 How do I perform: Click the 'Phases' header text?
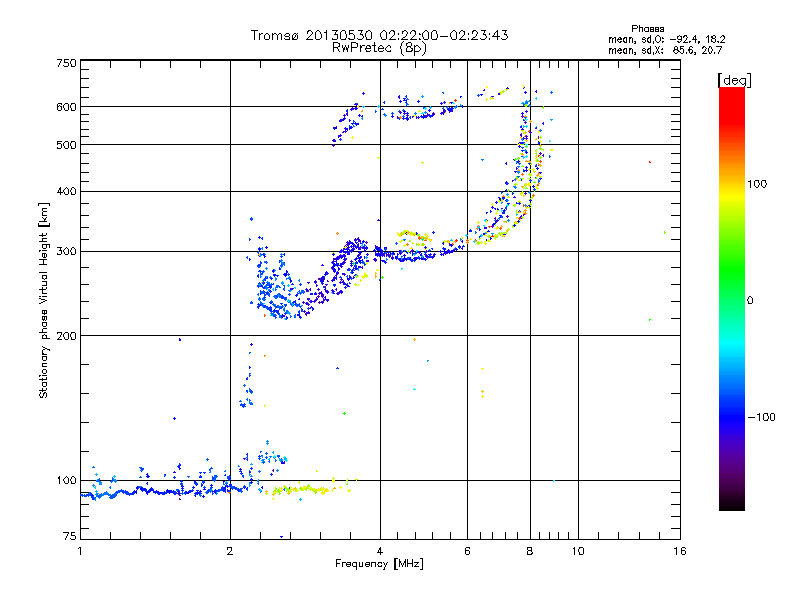647,29
